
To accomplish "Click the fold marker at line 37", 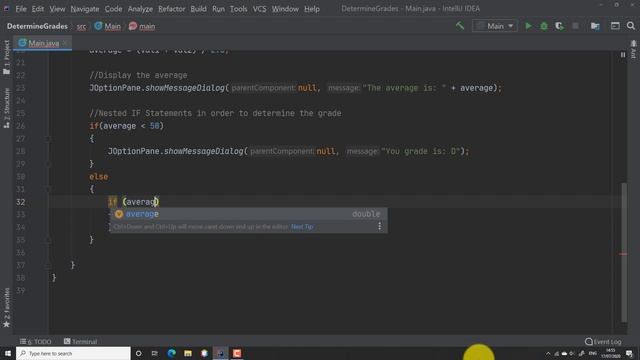I will coord(48,265).
